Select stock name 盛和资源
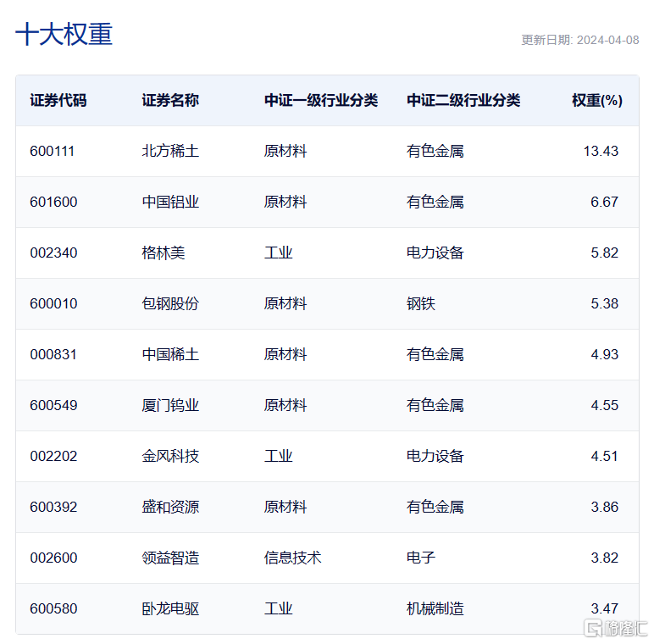Screen dimensions: 654x644 click(170, 508)
